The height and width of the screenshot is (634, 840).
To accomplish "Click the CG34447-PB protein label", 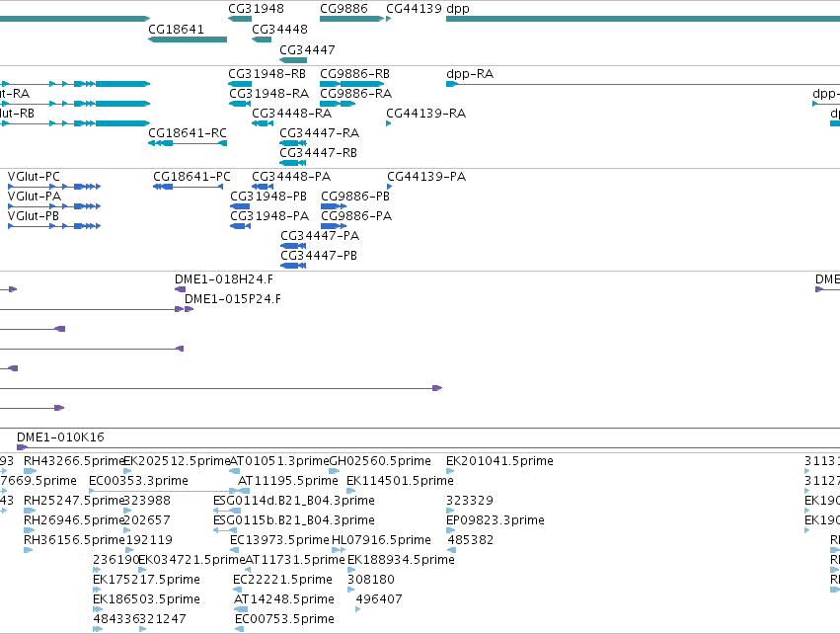I will tap(319, 256).
